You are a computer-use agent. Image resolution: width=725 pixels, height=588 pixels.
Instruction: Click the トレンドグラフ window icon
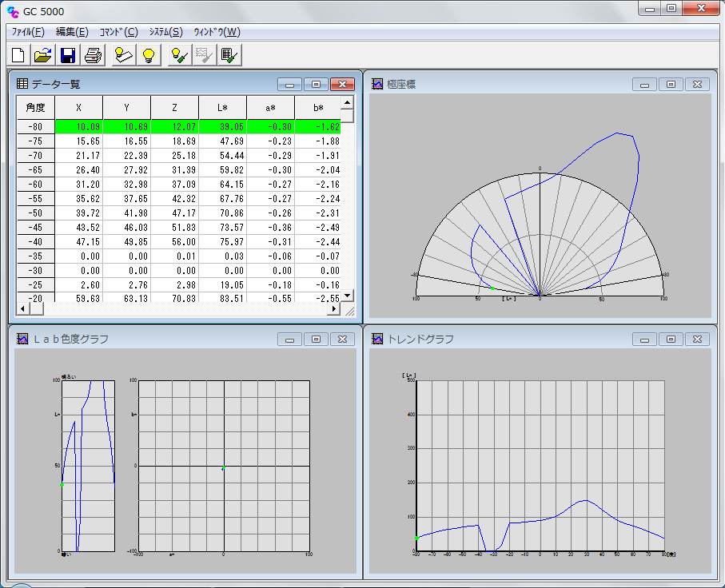(x=377, y=339)
